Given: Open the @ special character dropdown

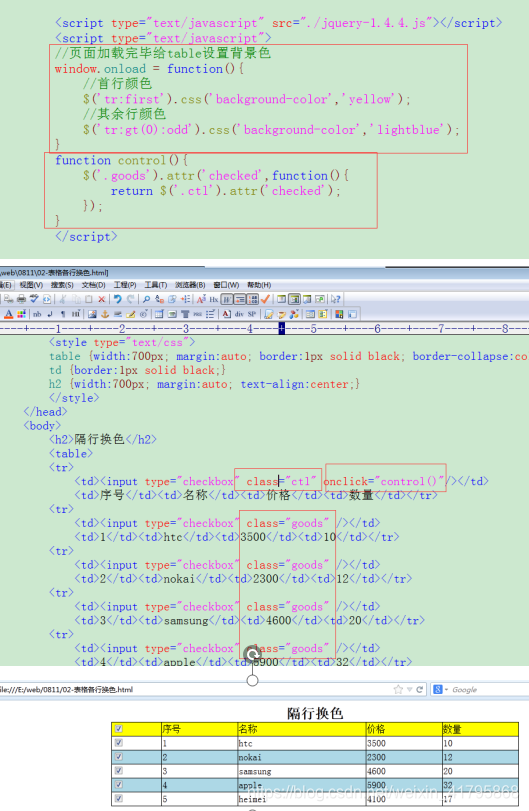Looking at the screenshot, I should click(143, 314).
